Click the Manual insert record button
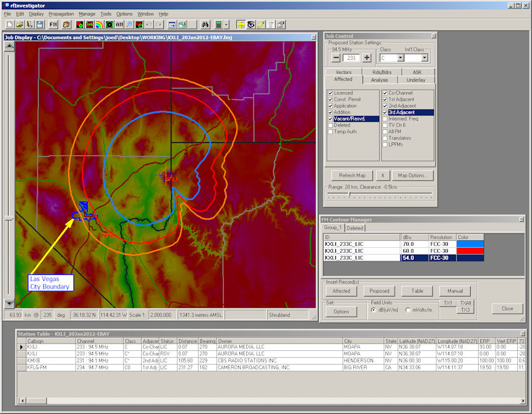 (x=455, y=291)
